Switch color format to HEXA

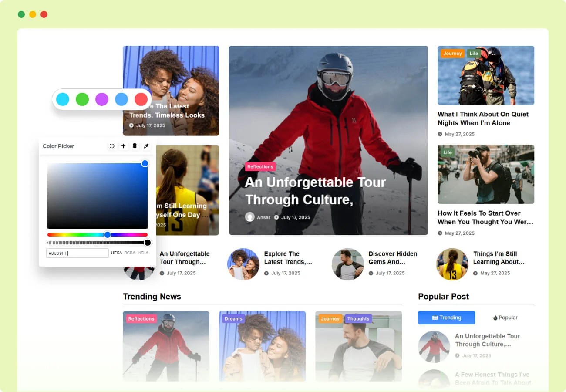pos(116,253)
